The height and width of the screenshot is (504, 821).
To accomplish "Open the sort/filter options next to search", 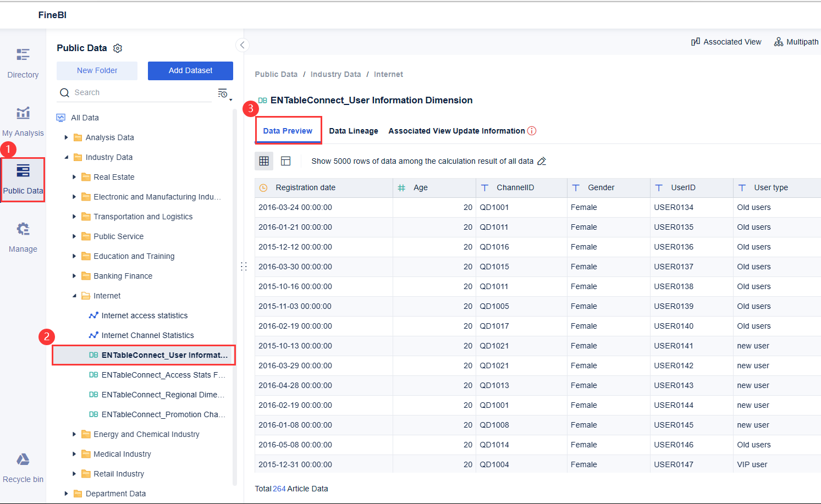I will click(x=224, y=93).
